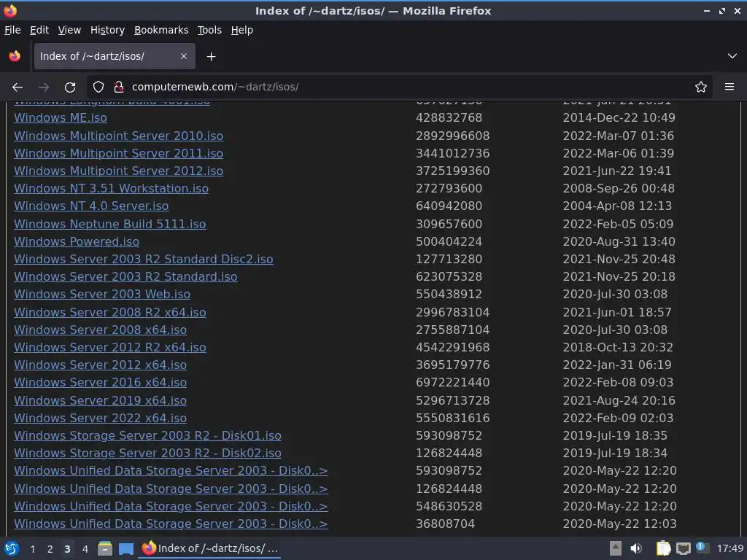Bookmark this page with the star
The height and width of the screenshot is (560, 747).
700,87
